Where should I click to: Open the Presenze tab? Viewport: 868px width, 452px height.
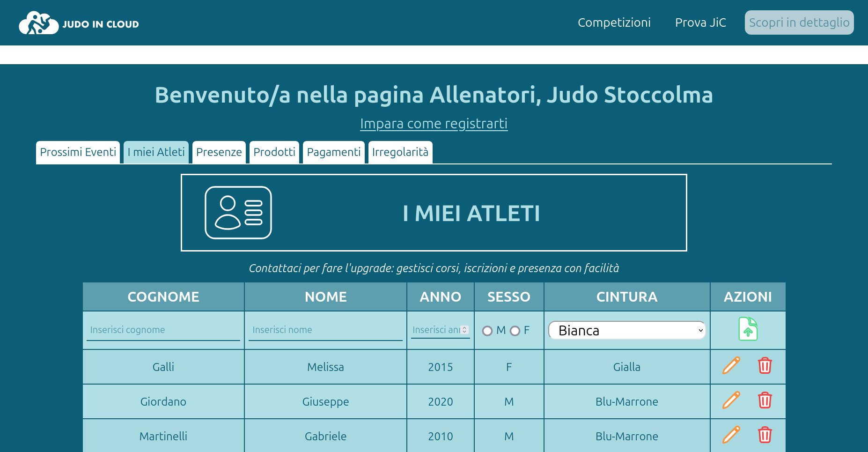(219, 152)
